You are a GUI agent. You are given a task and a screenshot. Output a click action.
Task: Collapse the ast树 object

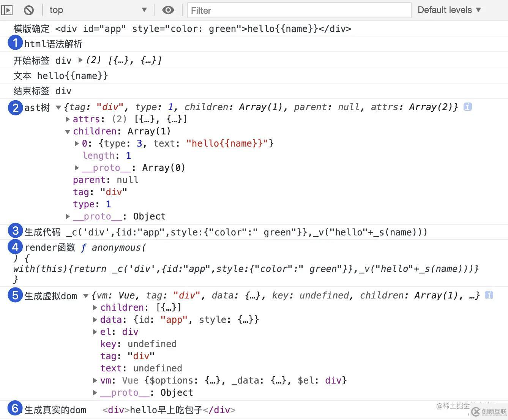click(58, 107)
